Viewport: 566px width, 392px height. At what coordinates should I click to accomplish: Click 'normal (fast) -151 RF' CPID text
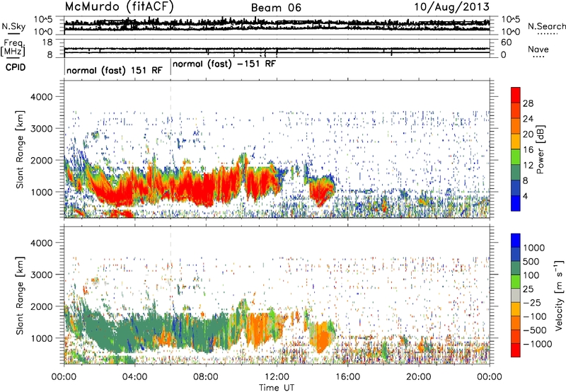224,64
